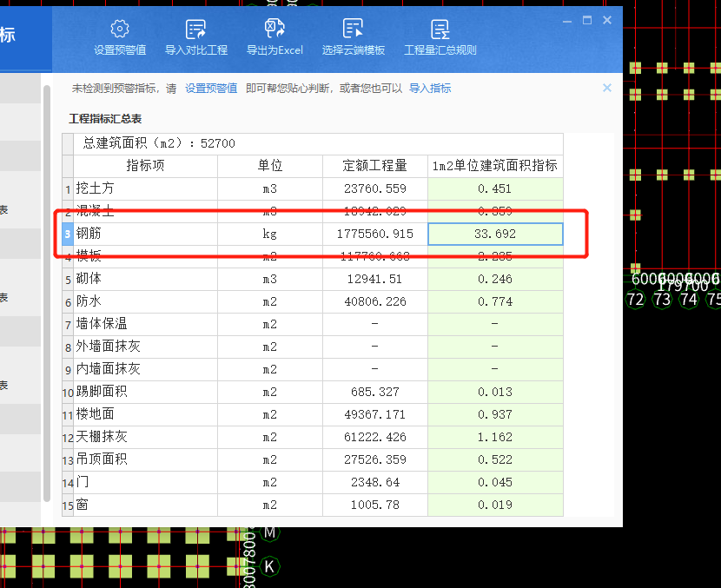
Task: Select the 砌体 row cell
Action: pos(145,279)
